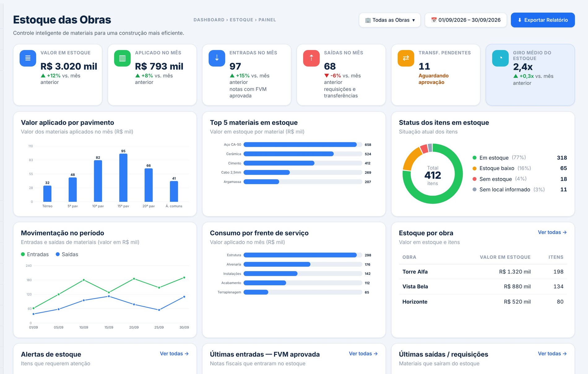
Task: Go to DASHBOARD in the breadcrumb
Action: pyautogui.click(x=209, y=20)
